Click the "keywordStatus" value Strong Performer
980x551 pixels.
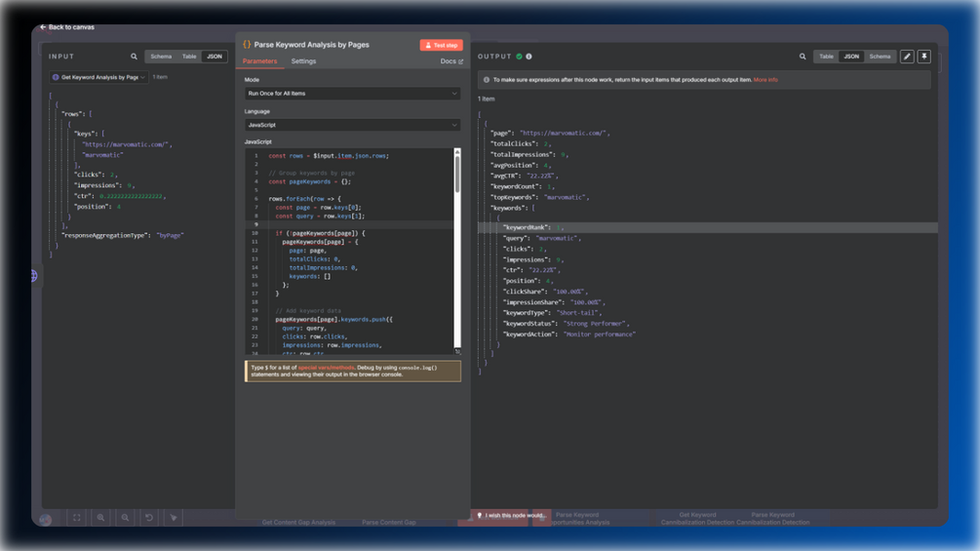point(596,324)
